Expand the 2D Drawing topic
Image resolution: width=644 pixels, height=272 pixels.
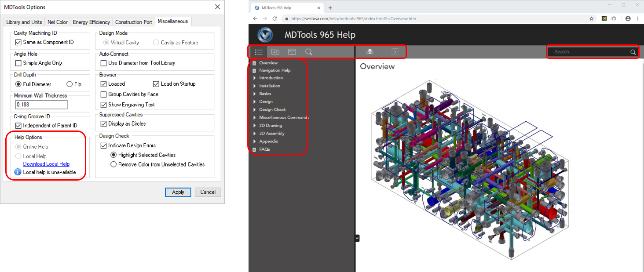coord(255,125)
